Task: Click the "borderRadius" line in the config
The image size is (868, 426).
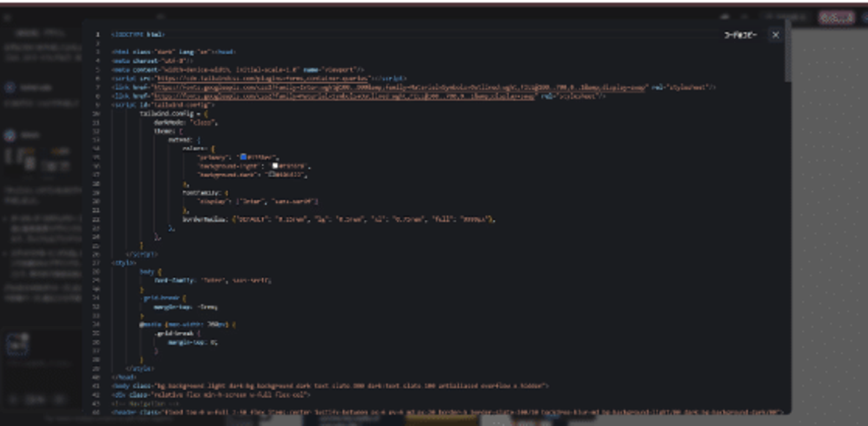Action: (x=339, y=219)
